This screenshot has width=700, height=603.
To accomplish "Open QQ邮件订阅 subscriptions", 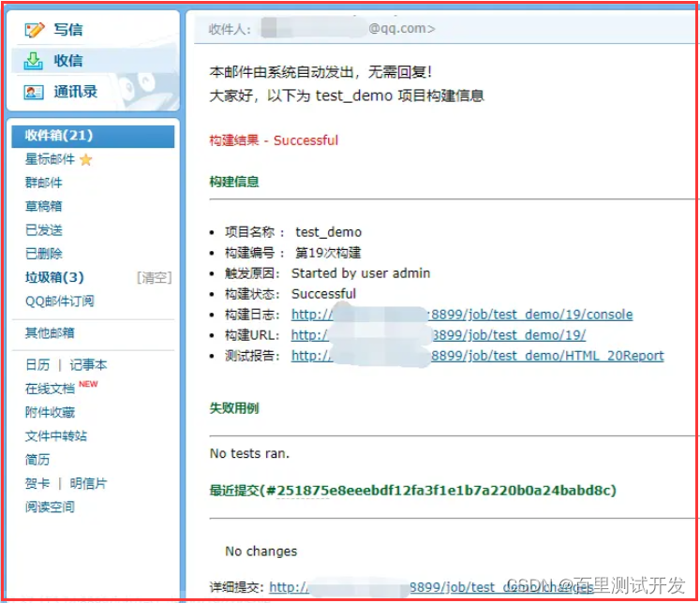I will (x=59, y=301).
